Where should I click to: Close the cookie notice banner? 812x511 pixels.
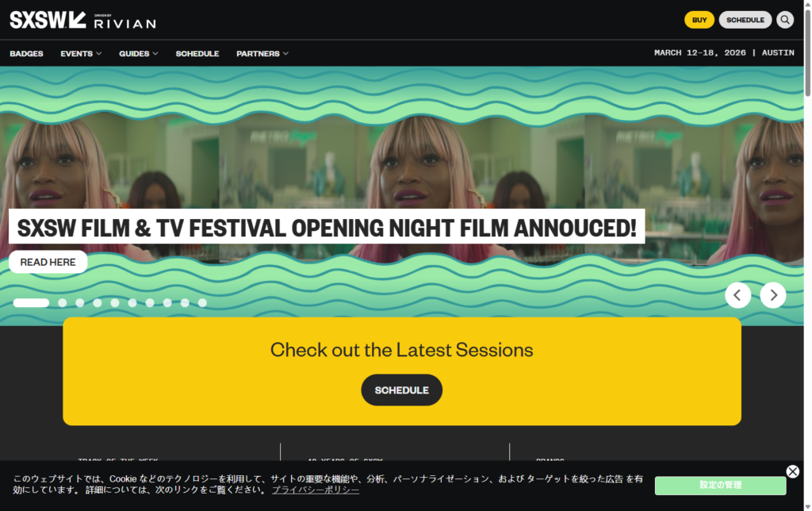[x=792, y=471]
